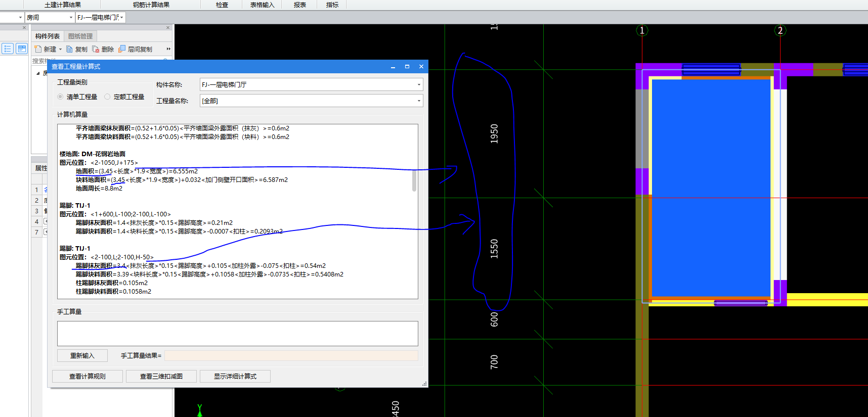
Task: Open the 钢筋计算结果 menu tab
Action: click(151, 5)
